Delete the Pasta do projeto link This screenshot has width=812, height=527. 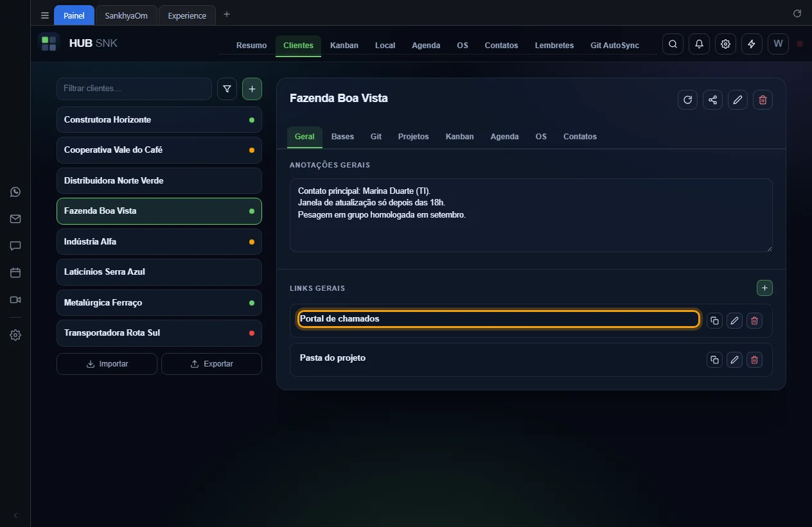click(755, 359)
